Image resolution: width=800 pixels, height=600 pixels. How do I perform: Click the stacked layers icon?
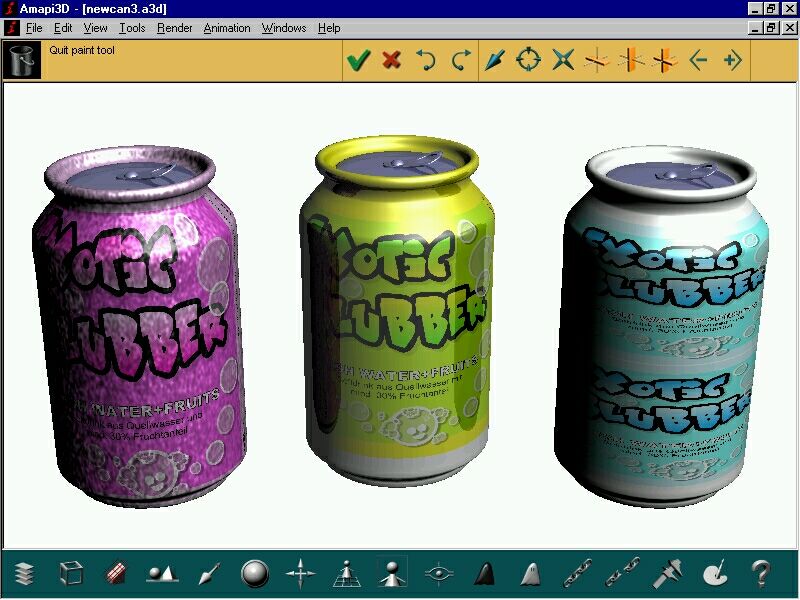(25, 574)
